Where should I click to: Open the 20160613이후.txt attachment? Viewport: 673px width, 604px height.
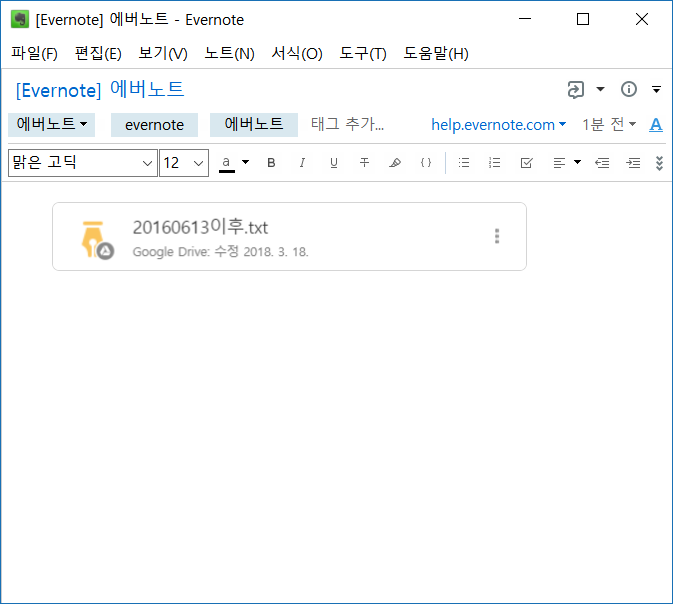(289, 237)
